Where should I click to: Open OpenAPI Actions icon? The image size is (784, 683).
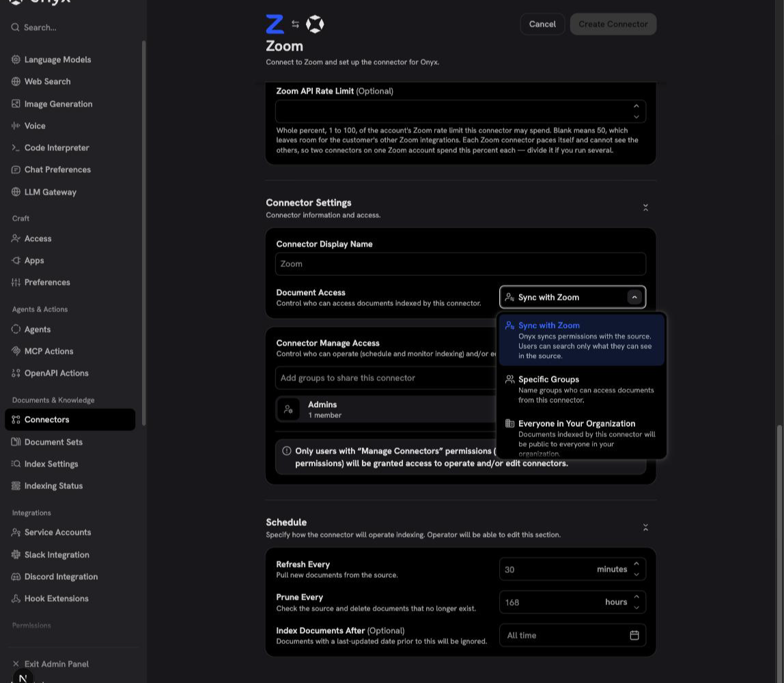[16, 374]
